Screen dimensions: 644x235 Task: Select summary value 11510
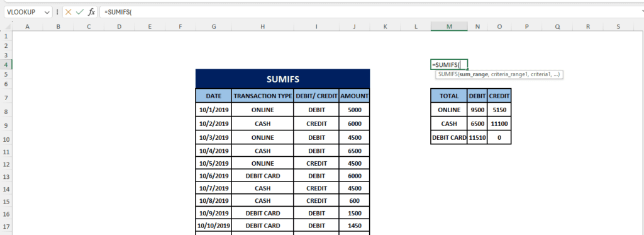(x=477, y=137)
